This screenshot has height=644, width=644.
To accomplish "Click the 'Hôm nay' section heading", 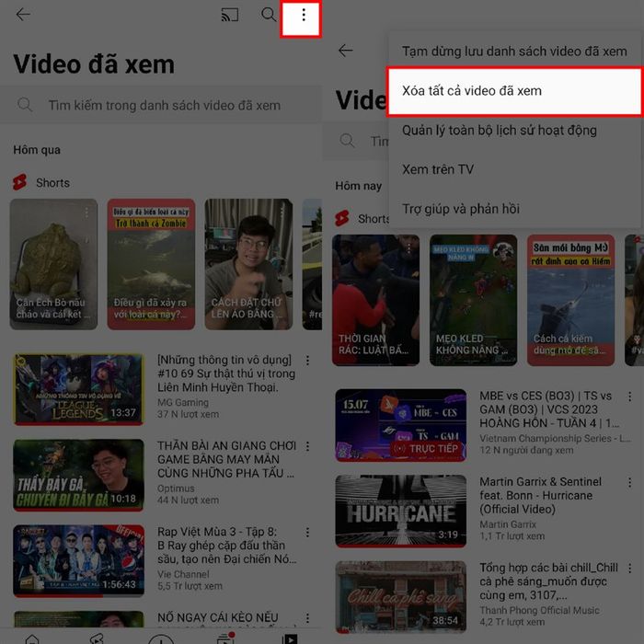I will click(359, 186).
